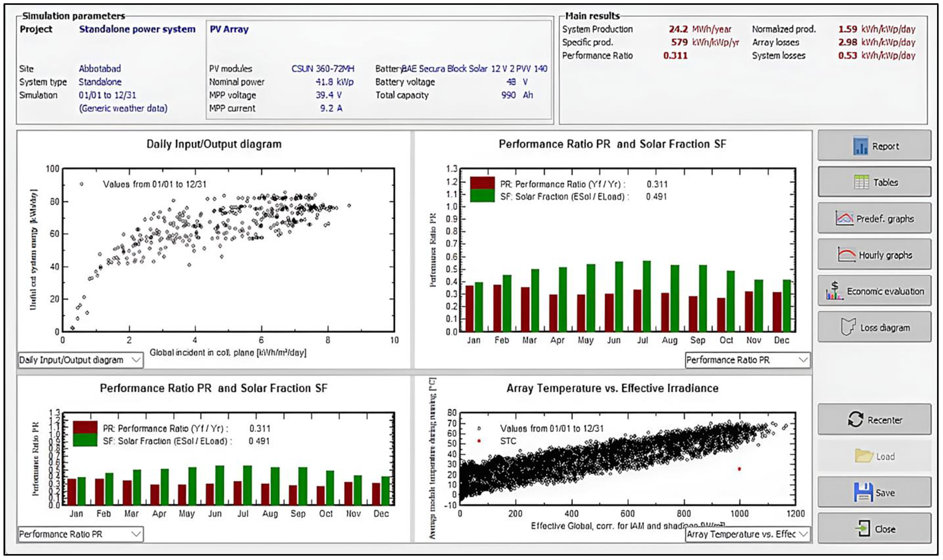Click the Economic evaluation dollar icon

click(x=835, y=291)
